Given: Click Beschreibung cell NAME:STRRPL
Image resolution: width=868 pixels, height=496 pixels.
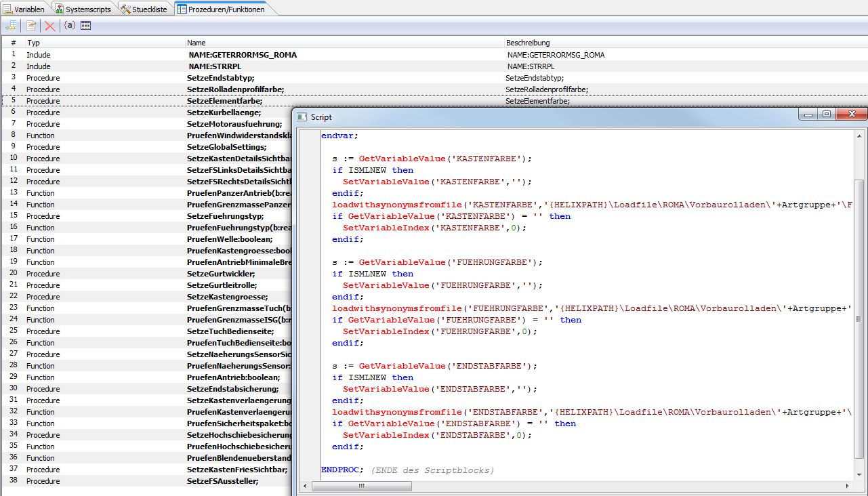Looking at the screenshot, I should coord(531,66).
